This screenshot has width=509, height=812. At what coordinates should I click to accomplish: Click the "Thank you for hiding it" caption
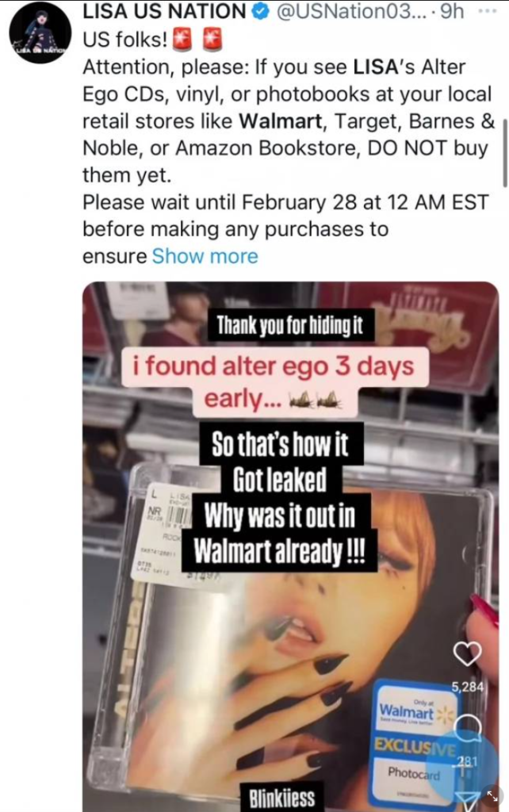tap(290, 325)
